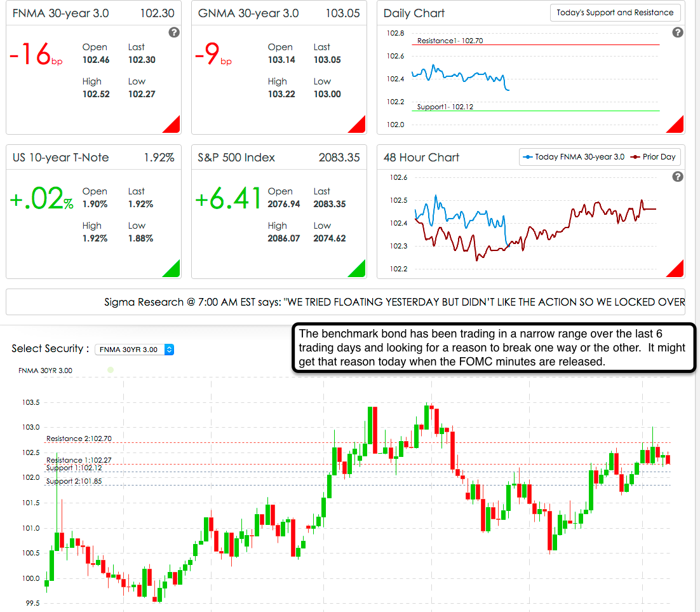
Task: Click Support 1:102.12 label on candlestick chart
Action: point(74,468)
